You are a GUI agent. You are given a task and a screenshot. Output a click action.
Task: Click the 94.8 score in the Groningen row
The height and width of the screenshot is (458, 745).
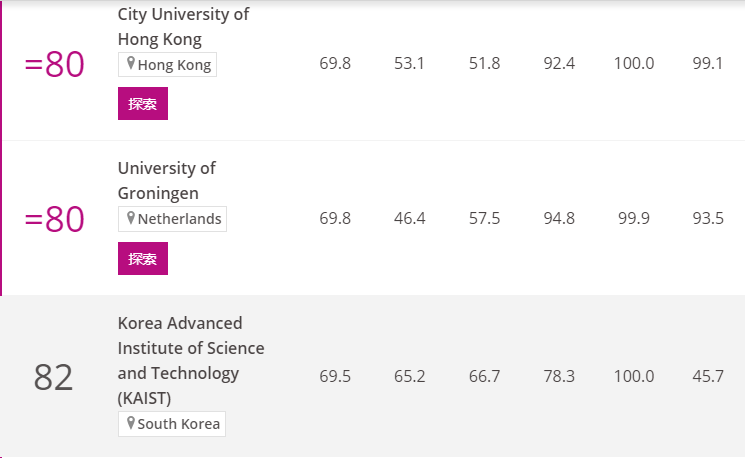coord(559,218)
